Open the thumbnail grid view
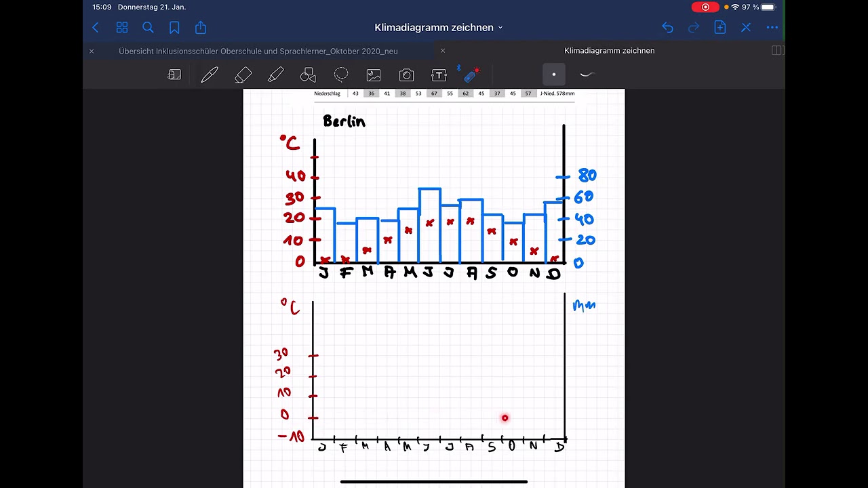Image resolution: width=868 pixels, height=488 pixels. click(122, 28)
